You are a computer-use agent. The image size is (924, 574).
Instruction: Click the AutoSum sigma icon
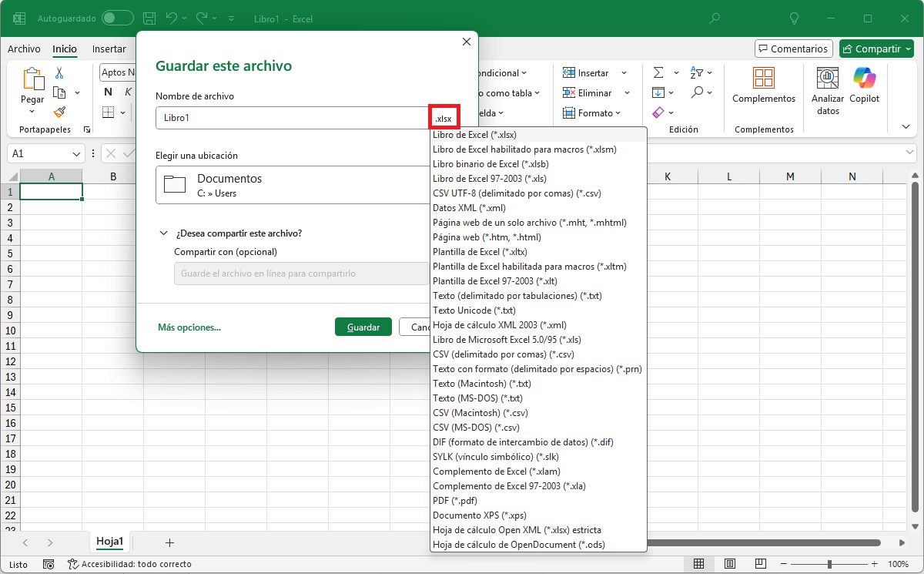[x=658, y=72]
